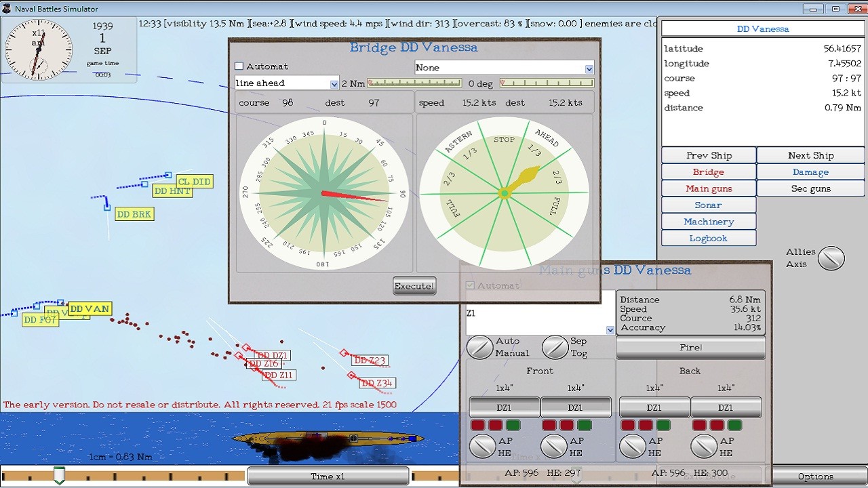This screenshot has width=868, height=488.
Task: Open the 'line ahead' formation dropdown
Action: [334, 83]
